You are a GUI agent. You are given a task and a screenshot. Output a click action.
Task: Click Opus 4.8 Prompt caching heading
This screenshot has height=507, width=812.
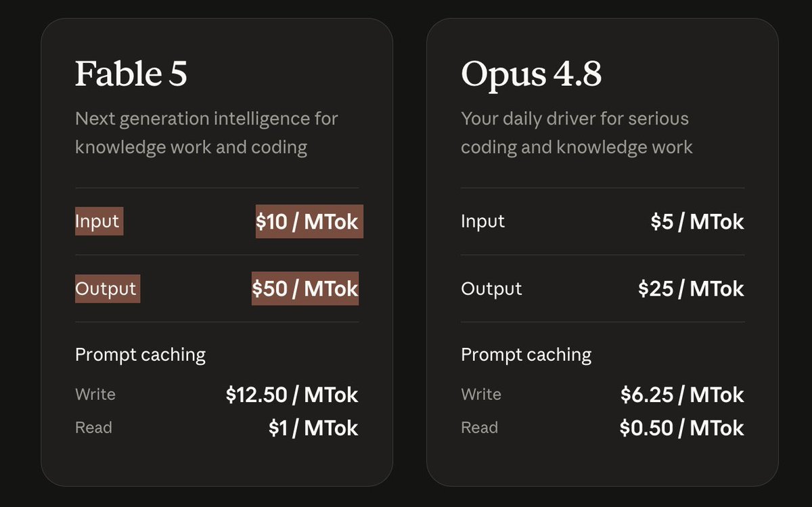click(x=526, y=355)
